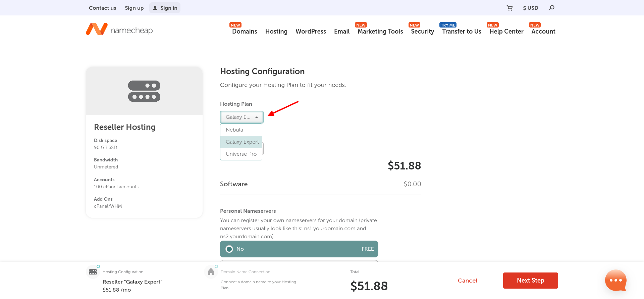
Task: Open the orange live chat bubble
Action: (x=616, y=280)
